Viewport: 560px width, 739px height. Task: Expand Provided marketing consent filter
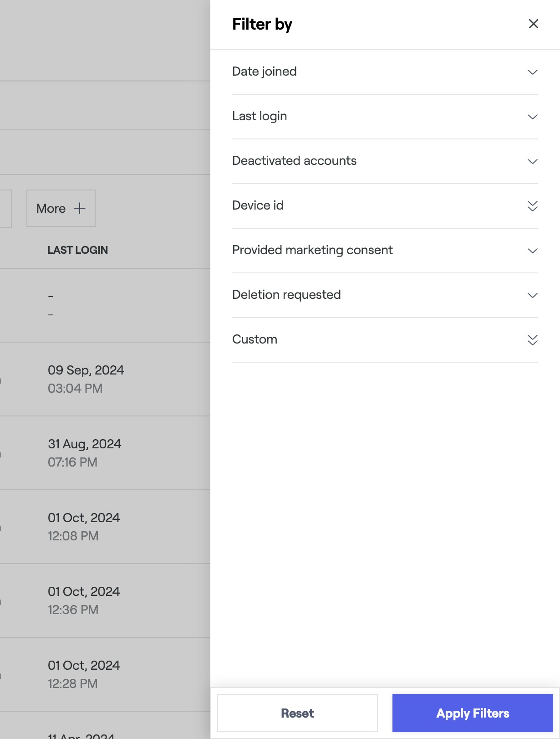click(x=312, y=250)
